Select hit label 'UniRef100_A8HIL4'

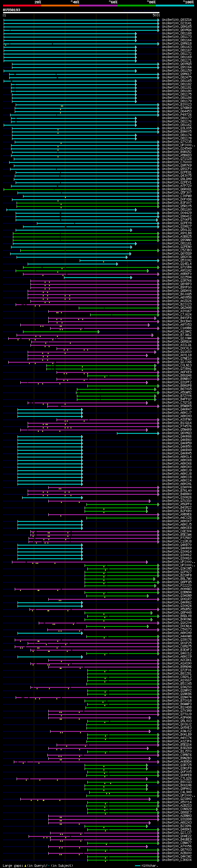(177, 457)
